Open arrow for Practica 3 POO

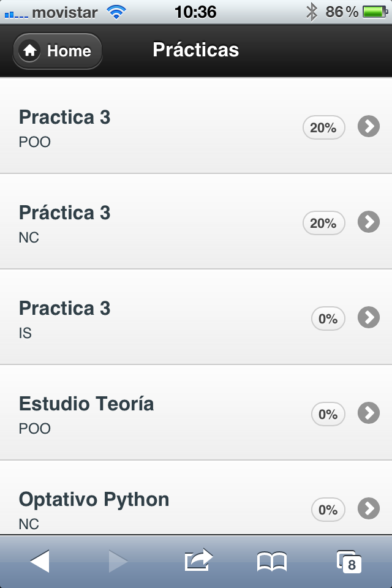pyautogui.click(x=369, y=127)
